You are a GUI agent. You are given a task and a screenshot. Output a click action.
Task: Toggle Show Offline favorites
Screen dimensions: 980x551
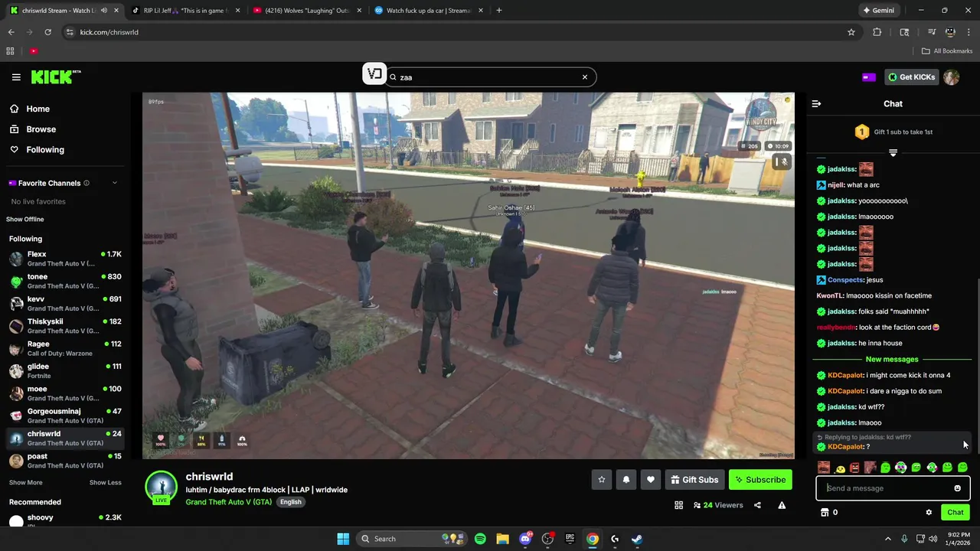tap(25, 220)
